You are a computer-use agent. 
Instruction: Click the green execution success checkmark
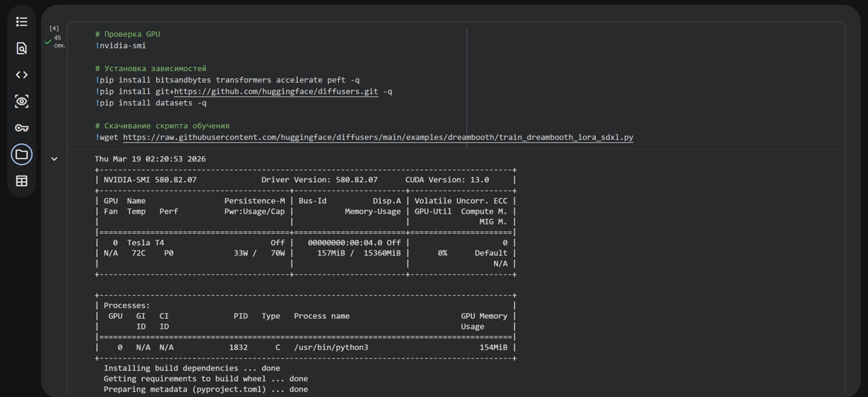point(48,42)
